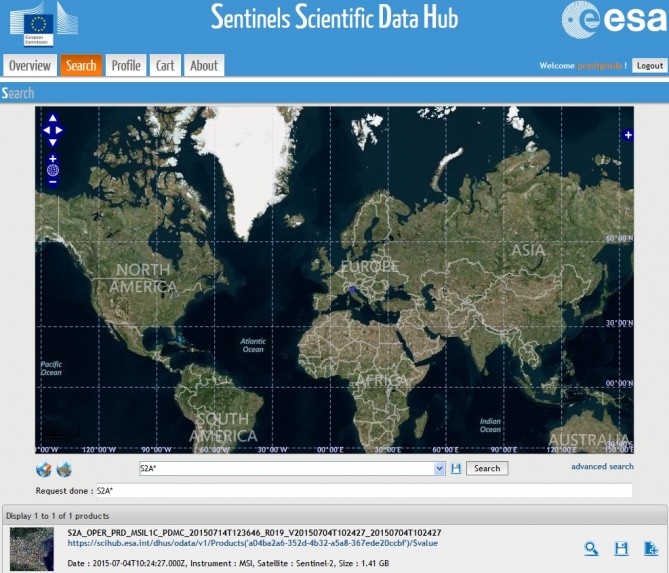Select the S2A_OPER_PRD_MSIL1C product name
The width and height of the screenshot is (669, 573).
tap(254, 532)
